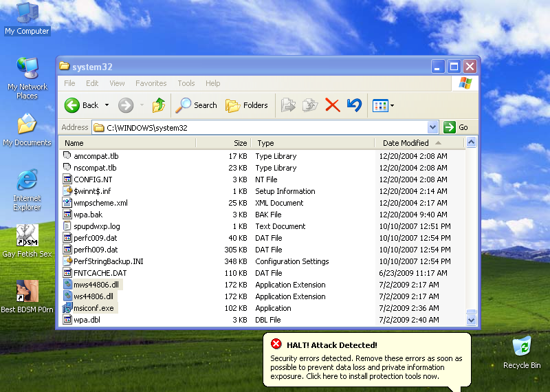Click the HALT! Attack Detected balloon text
Screen dimensions: 550x392
point(332,345)
